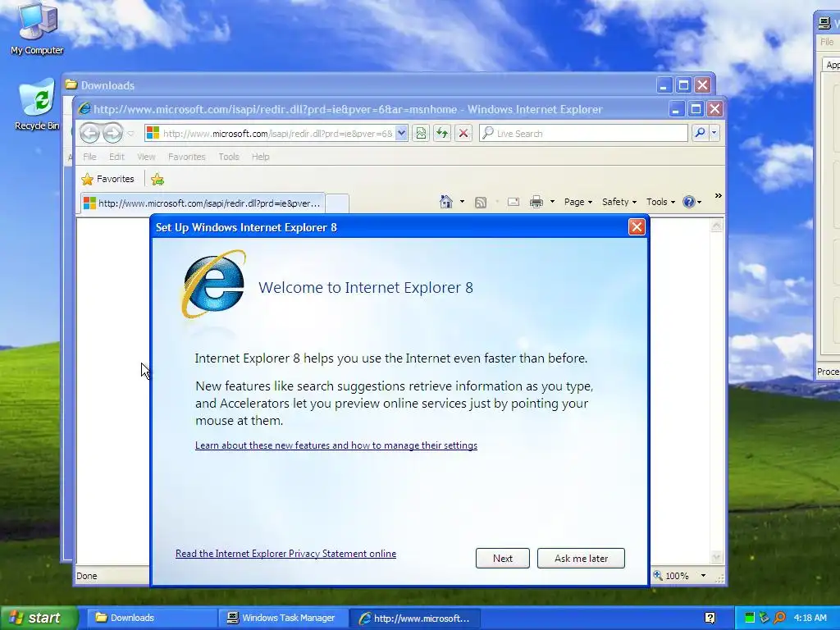
Task: Click the search magnifier button
Action: tap(700, 133)
